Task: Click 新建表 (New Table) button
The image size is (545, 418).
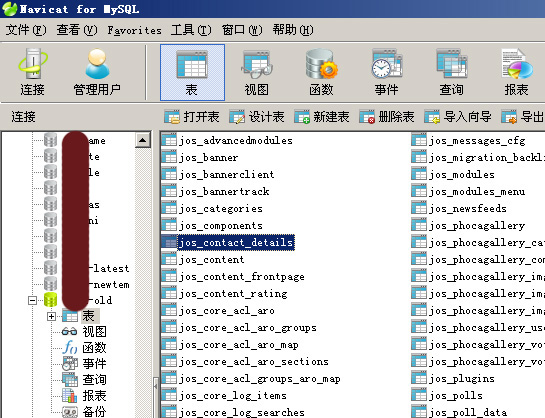Action: click(322, 117)
